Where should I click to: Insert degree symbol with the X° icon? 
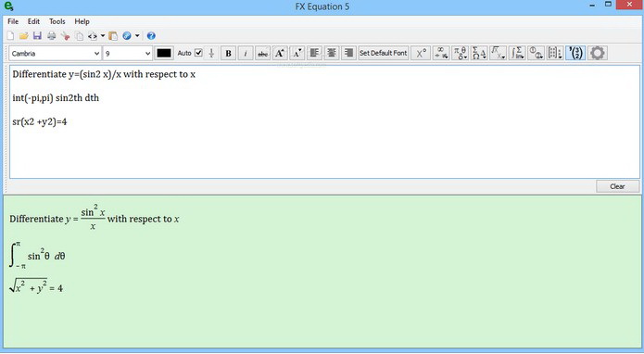pos(422,54)
